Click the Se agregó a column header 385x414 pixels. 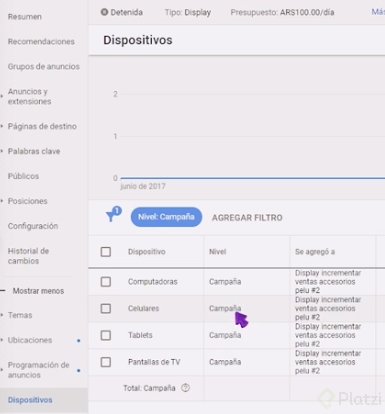[315, 252]
